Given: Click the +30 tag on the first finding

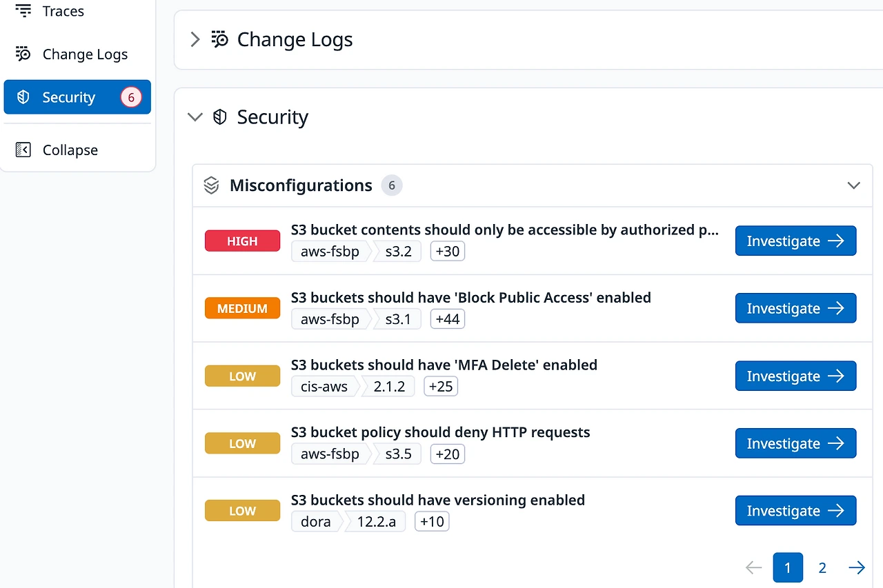Looking at the screenshot, I should coord(447,251).
